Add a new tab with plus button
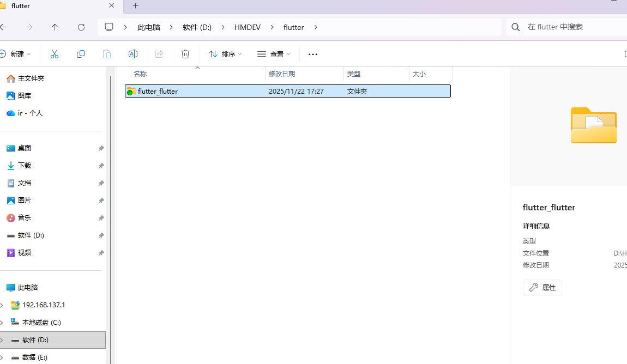Screen dimensions: 627x364 [x=136, y=6]
